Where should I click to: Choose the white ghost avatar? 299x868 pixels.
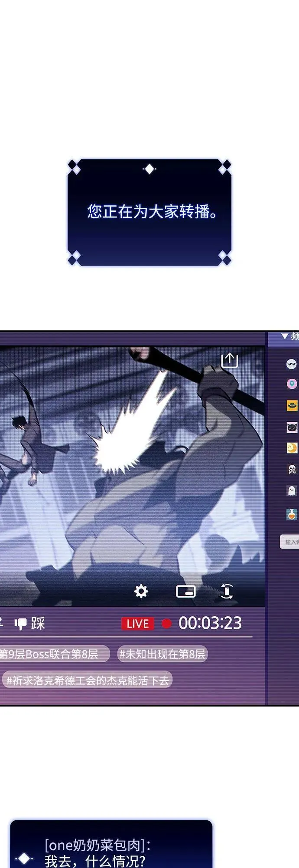(x=292, y=491)
